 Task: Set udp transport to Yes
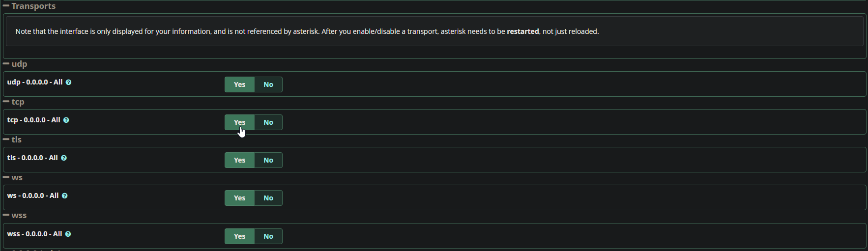point(239,84)
